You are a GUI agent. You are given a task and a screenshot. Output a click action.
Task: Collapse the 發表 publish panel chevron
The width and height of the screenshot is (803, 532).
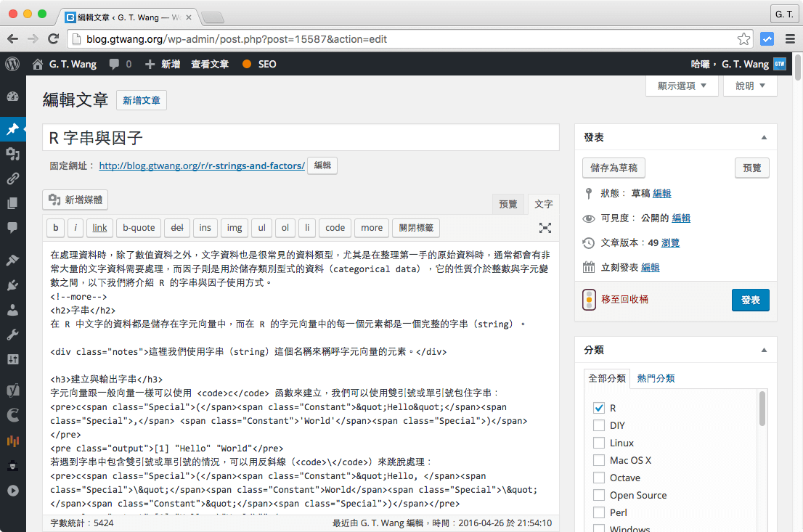764,136
